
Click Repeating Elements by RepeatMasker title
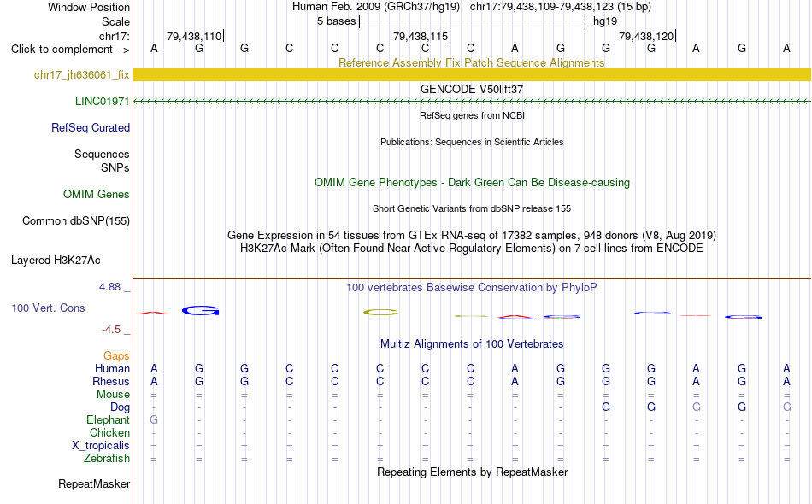pos(473,472)
